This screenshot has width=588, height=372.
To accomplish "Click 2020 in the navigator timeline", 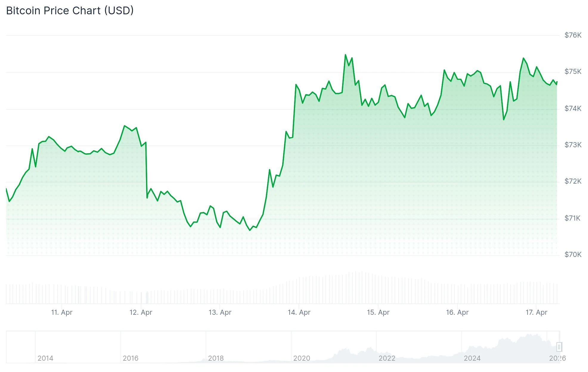I will tap(302, 358).
